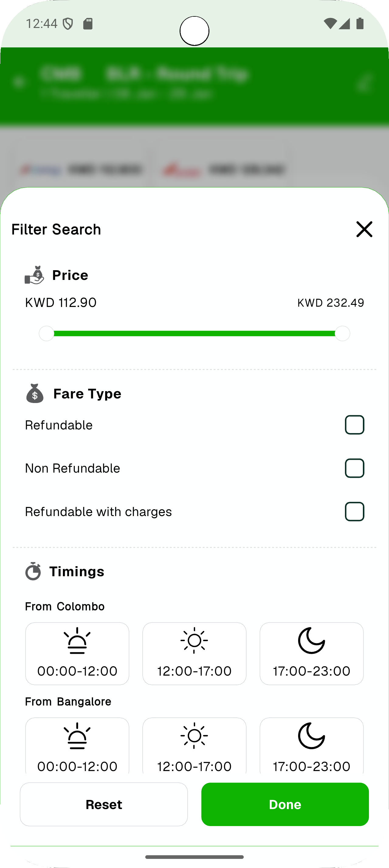389x868 pixels.
Task: Click the Fare Type money bag icon
Action: [35, 394]
